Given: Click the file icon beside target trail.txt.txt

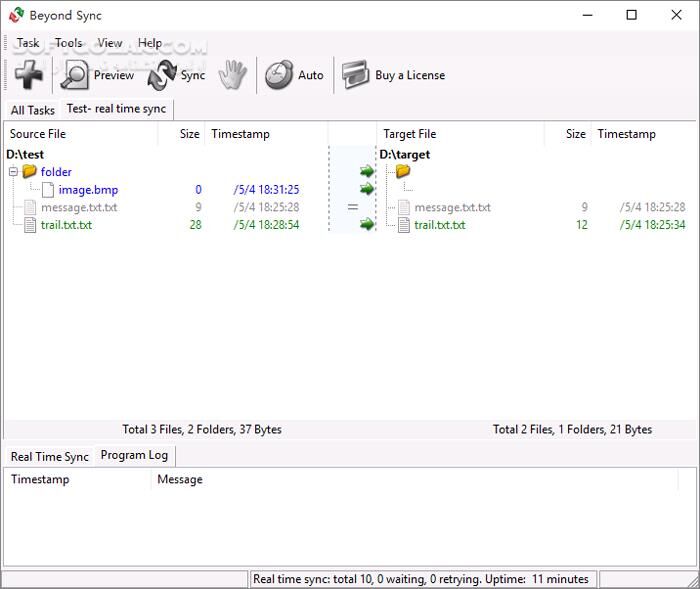Looking at the screenshot, I should pyautogui.click(x=404, y=225).
